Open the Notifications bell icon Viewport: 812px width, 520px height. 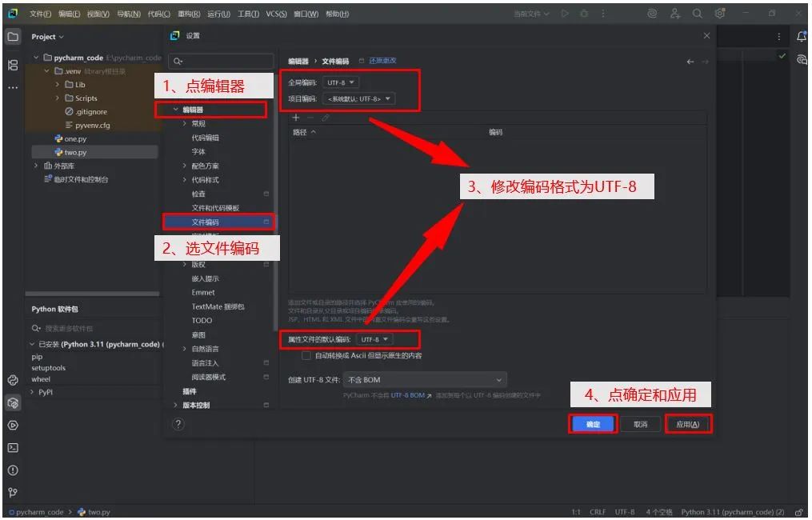[x=802, y=37]
